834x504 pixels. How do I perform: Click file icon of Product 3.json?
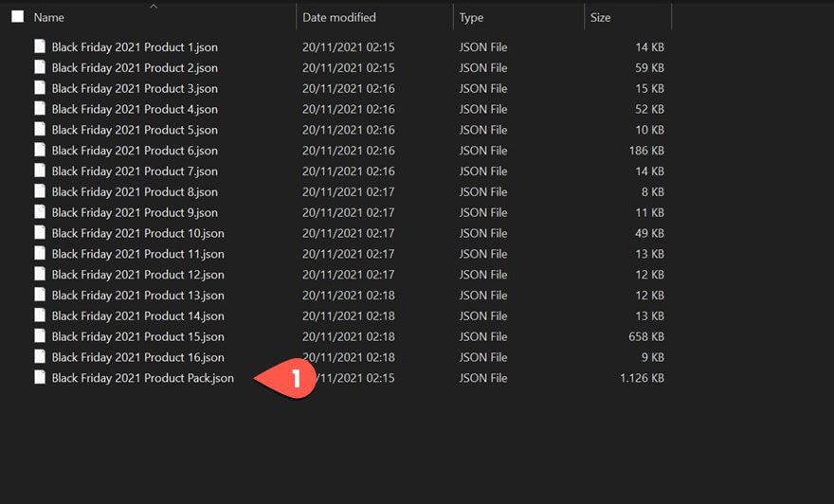40,88
